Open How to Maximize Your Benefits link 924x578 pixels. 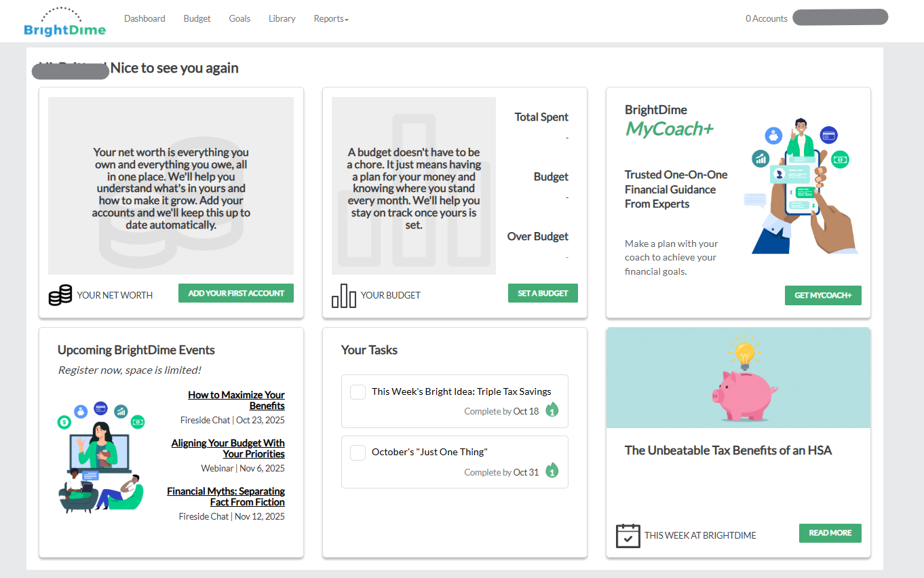236,400
